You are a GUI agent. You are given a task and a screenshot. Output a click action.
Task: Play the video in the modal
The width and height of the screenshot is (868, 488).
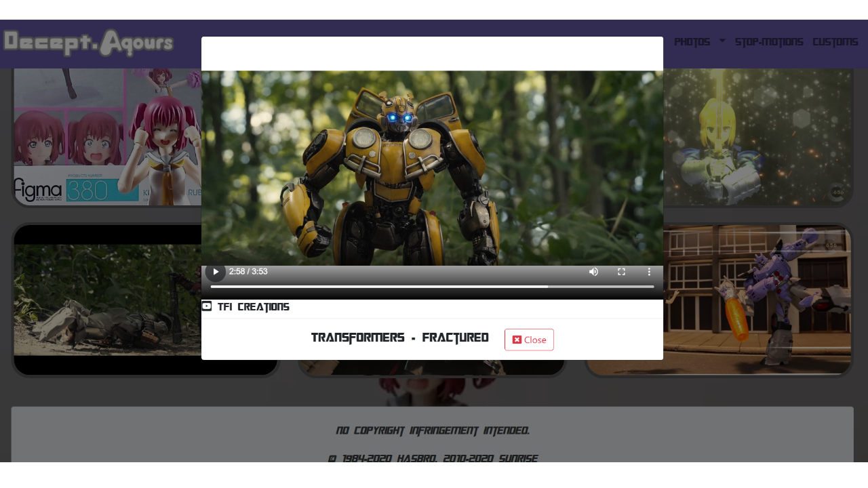pos(216,272)
